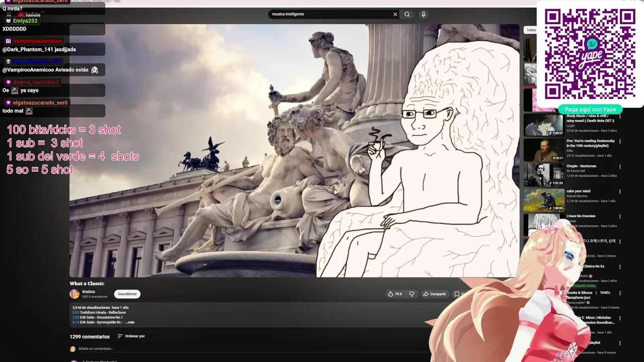Click Eternal Warriors channel name
This screenshot has height=362, width=644.
[x=578, y=196]
